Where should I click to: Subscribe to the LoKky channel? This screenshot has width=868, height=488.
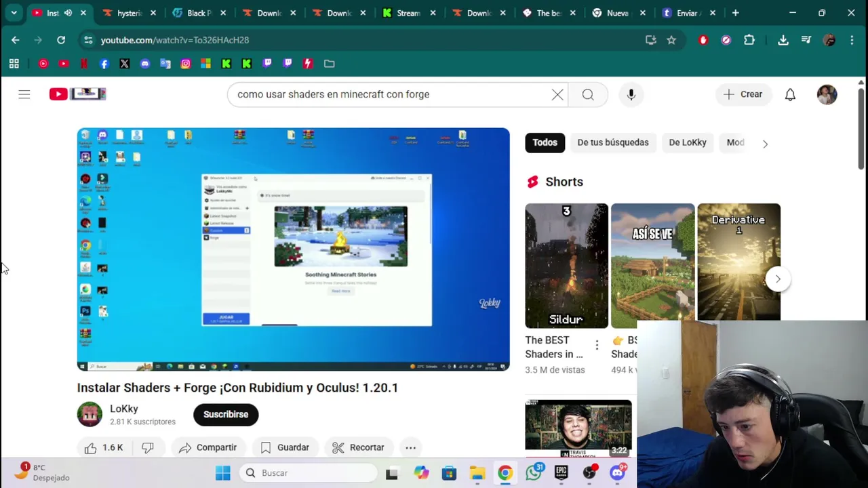pos(226,414)
